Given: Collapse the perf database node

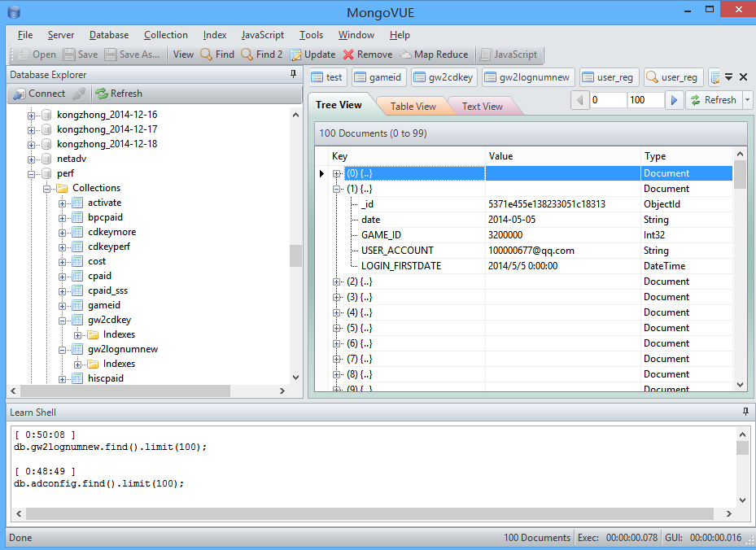Looking at the screenshot, I should click(x=32, y=174).
